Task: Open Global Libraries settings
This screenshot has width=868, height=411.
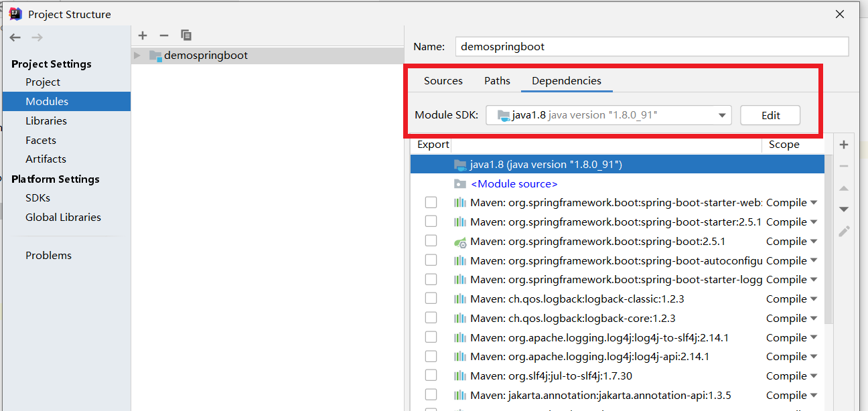Action: point(63,217)
